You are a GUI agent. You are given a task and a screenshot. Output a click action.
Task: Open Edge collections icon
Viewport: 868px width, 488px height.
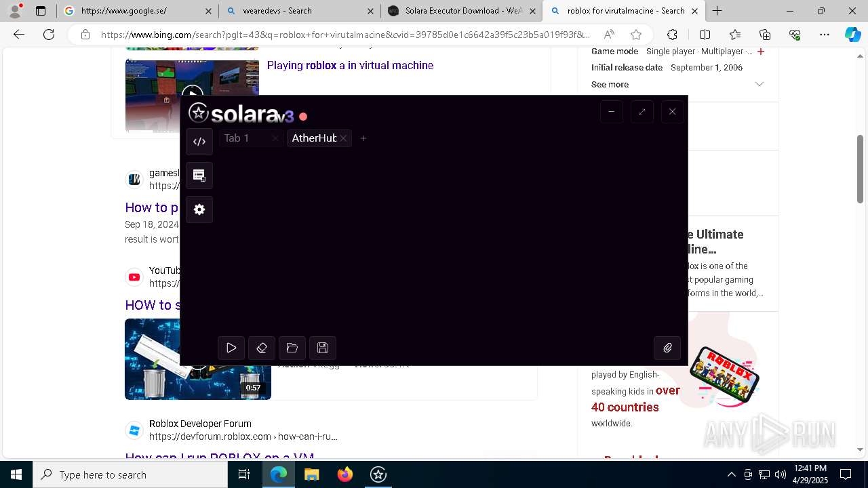765,35
